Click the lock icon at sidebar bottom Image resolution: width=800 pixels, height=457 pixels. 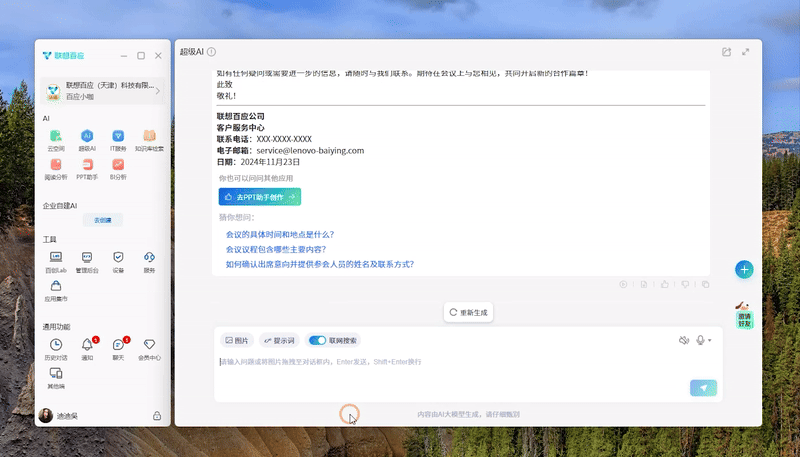(x=157, y=416)
